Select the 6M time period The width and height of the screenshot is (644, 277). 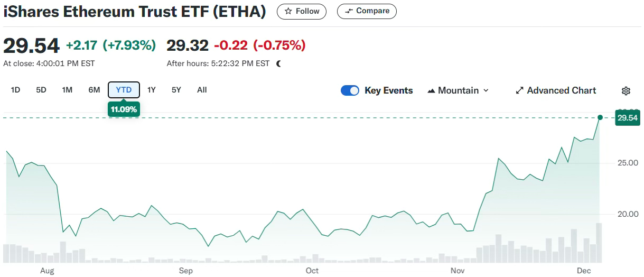click(x=94, y=90)
